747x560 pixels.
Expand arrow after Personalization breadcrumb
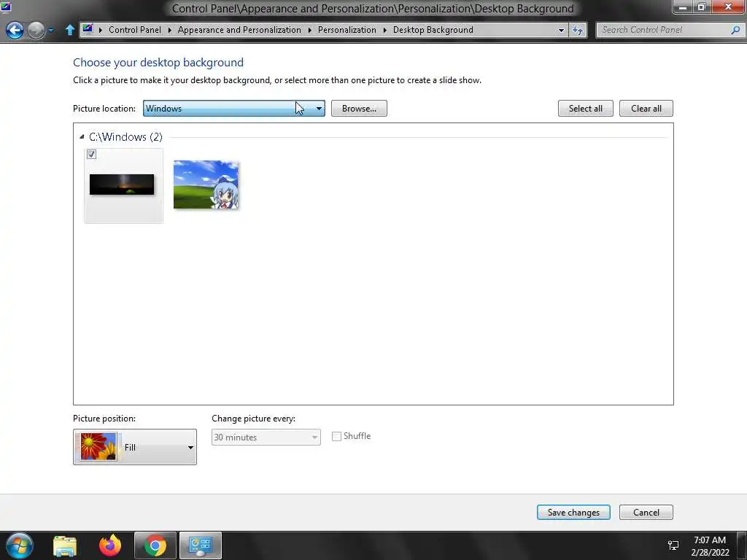click(384, 30)
